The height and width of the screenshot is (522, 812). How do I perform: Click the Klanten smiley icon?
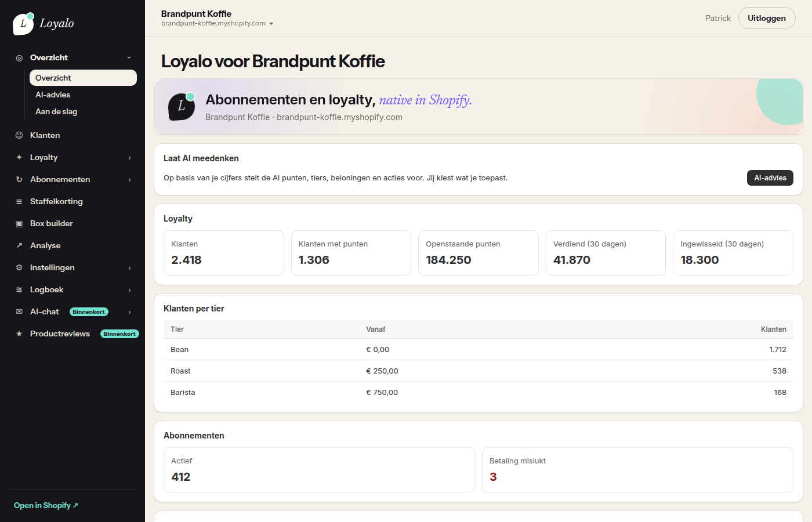click(x=19, y=135)
